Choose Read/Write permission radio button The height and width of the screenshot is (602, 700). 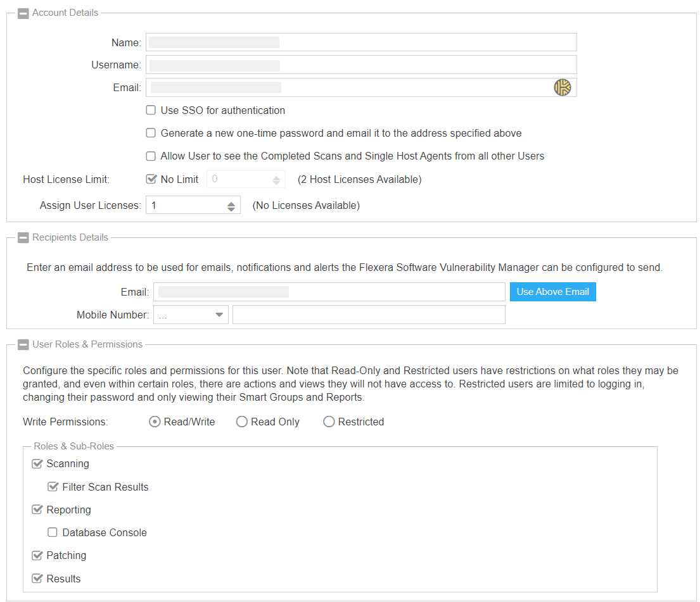pos(155,422)
